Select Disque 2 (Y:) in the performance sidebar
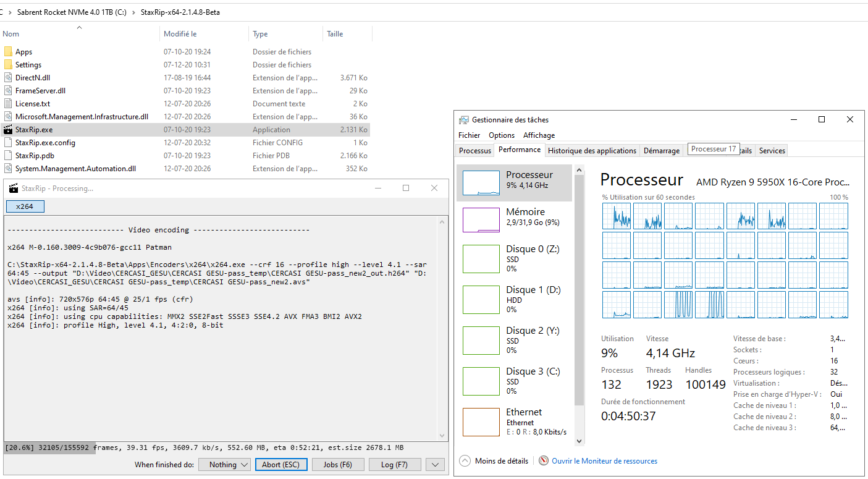Screen dimensions: 868x479 coord(514,340)
